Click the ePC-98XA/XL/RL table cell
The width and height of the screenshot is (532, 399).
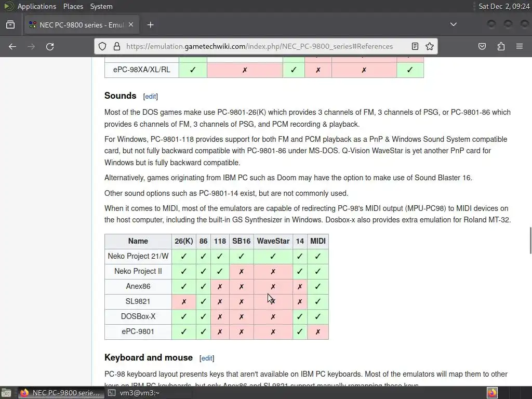click(x=141, y=70)
